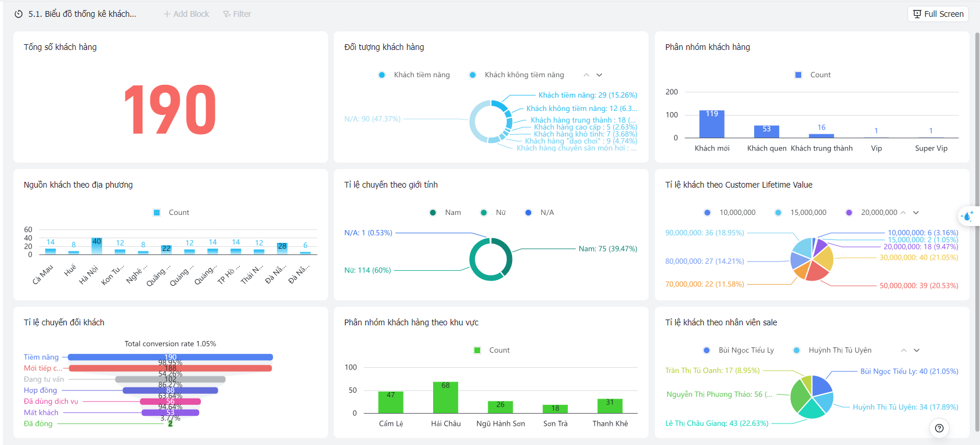This screenshot has width=980, height=445.
Task: Click the Customer Lifetime Value pie chart
Action: 812,259
